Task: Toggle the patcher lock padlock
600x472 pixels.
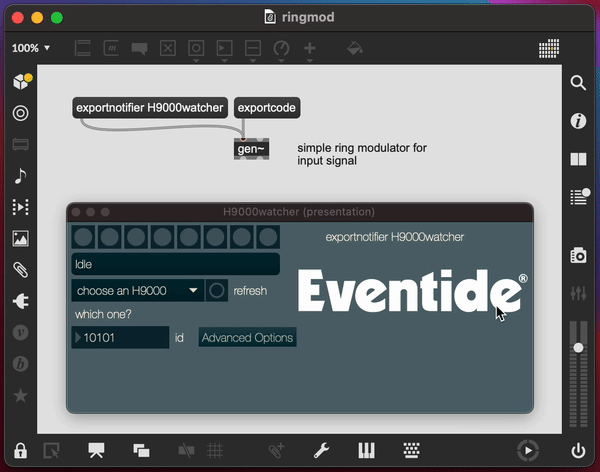Action: click(x=20, y=451)
